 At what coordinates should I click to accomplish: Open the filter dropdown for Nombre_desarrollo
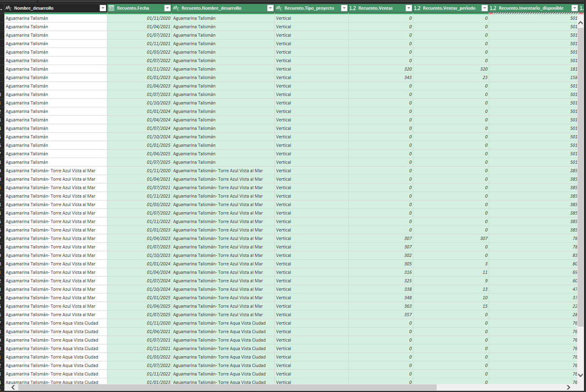click(103, 8)
